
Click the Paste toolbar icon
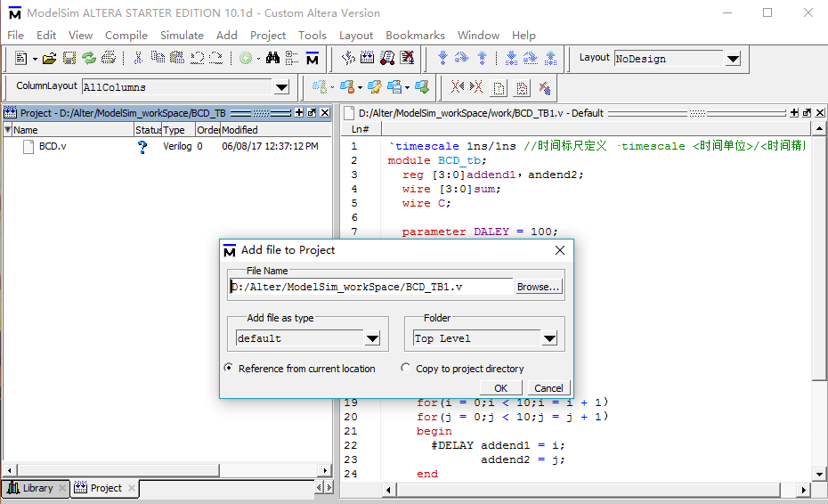[177, 58]
